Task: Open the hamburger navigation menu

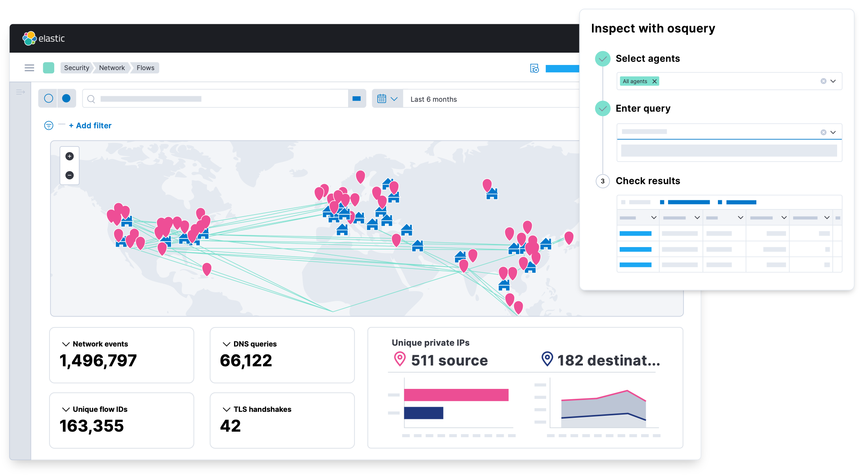Action: tap(29, 68)
